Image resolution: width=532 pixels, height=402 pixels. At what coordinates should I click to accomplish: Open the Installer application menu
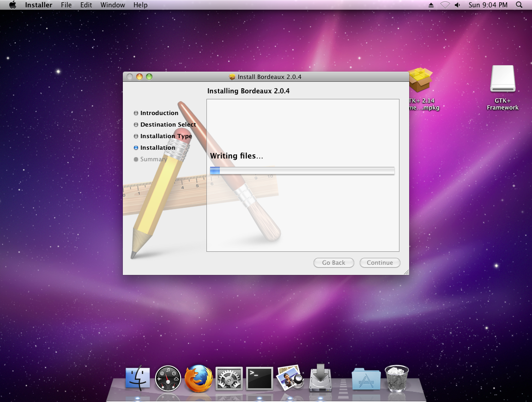click(39, 5)
